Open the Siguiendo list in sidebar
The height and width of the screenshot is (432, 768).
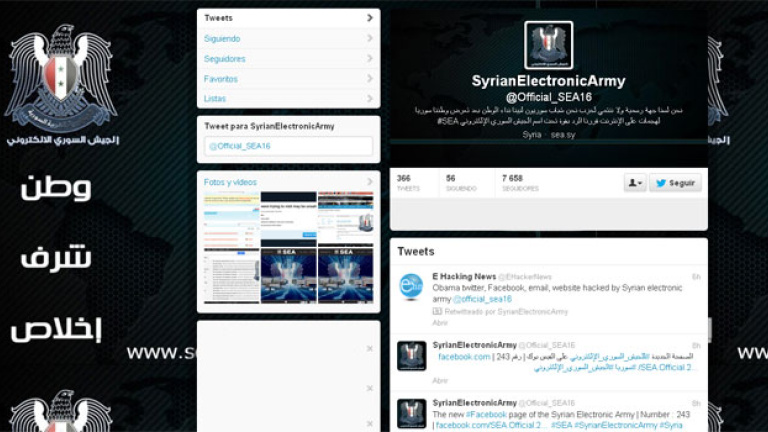point(222,38)
